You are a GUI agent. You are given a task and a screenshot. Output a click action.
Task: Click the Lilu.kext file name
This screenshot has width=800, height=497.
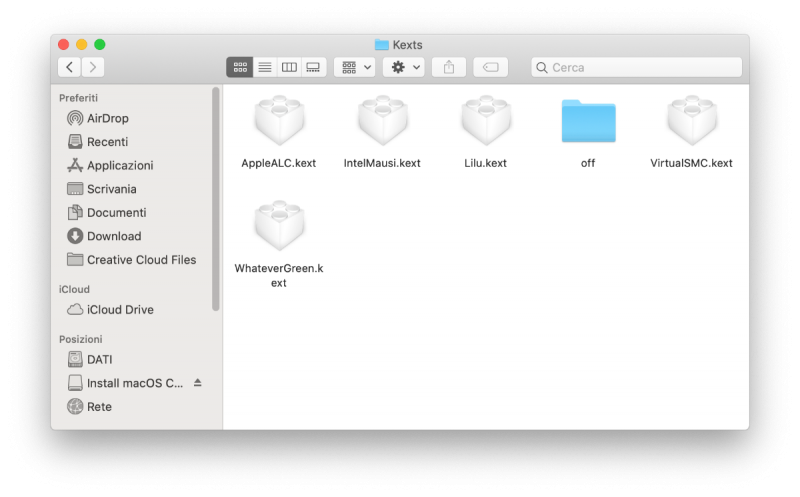point(485,163)
